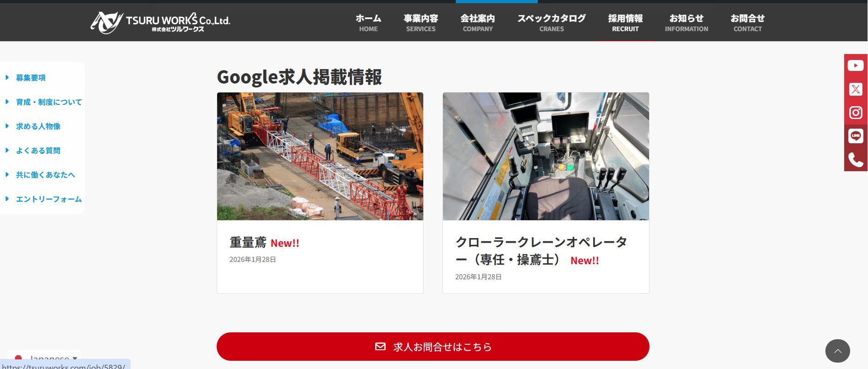
Task: Click the envelope icon on red button
Action: pos(380,347)
